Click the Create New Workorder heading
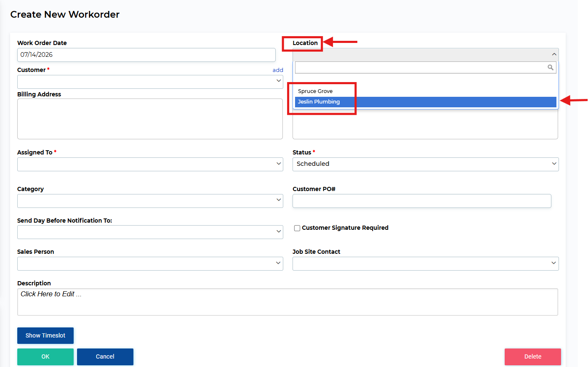Viewport: 588px width, 367px height. pos(65,14)
